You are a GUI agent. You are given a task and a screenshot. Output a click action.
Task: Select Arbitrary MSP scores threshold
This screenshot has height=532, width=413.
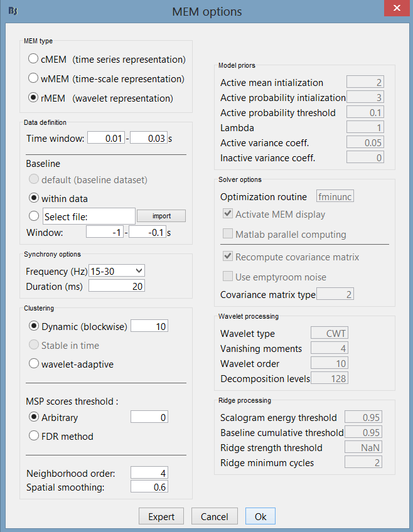click(x=33, y=417)
